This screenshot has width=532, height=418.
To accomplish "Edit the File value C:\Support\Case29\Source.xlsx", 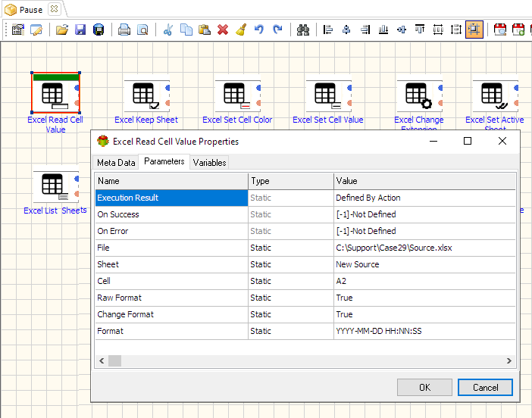I will (x=425, y=248).
